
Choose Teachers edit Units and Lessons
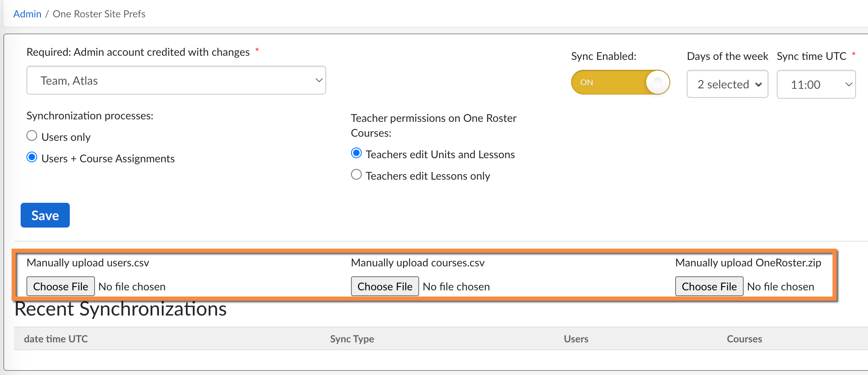coord(356,153)
